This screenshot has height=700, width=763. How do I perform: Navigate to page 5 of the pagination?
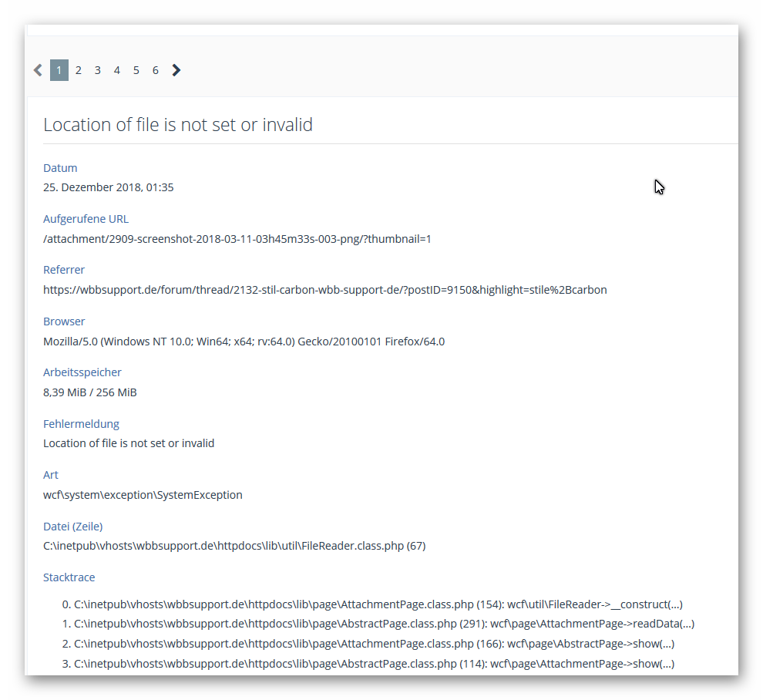tap(136, 70)
